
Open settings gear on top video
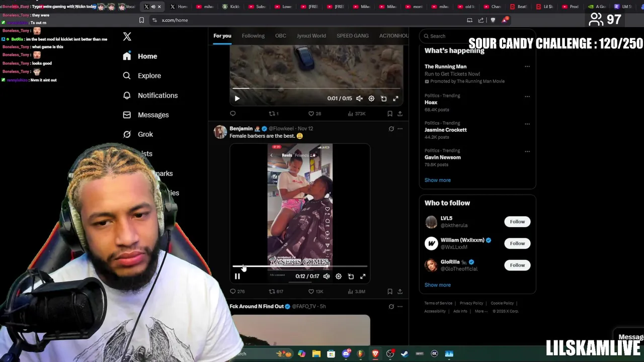[371, 99]
